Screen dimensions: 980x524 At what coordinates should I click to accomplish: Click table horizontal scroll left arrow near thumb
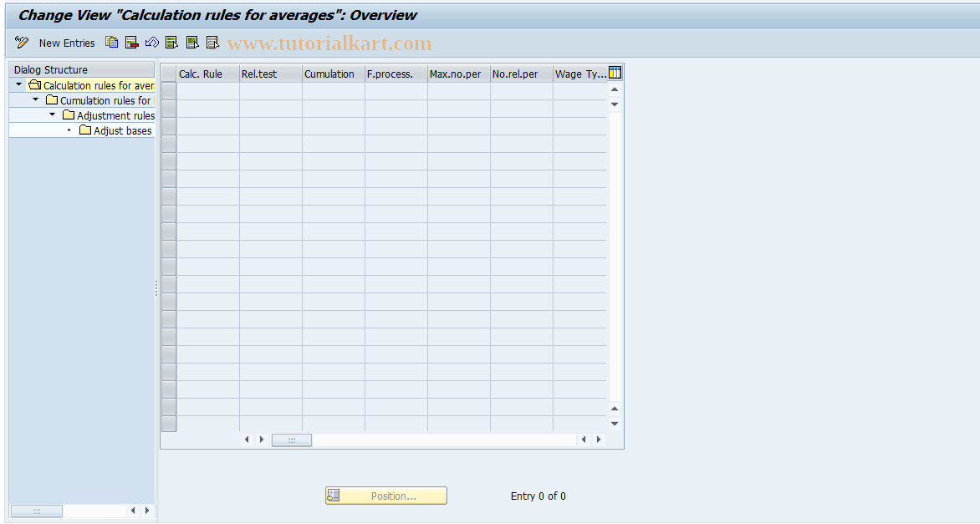(246, 440)
